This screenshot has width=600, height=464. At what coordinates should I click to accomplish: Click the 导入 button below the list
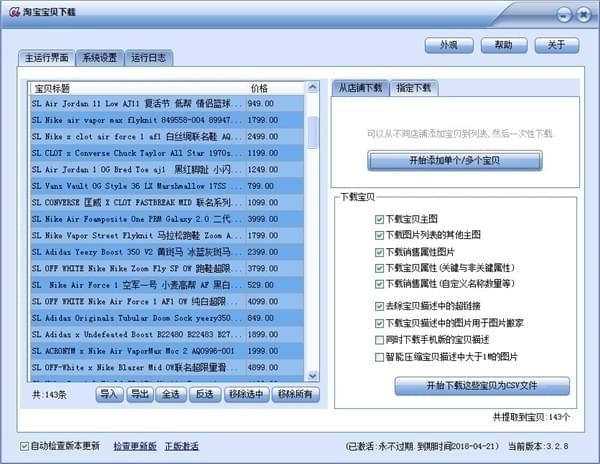[x=109, y=394]
